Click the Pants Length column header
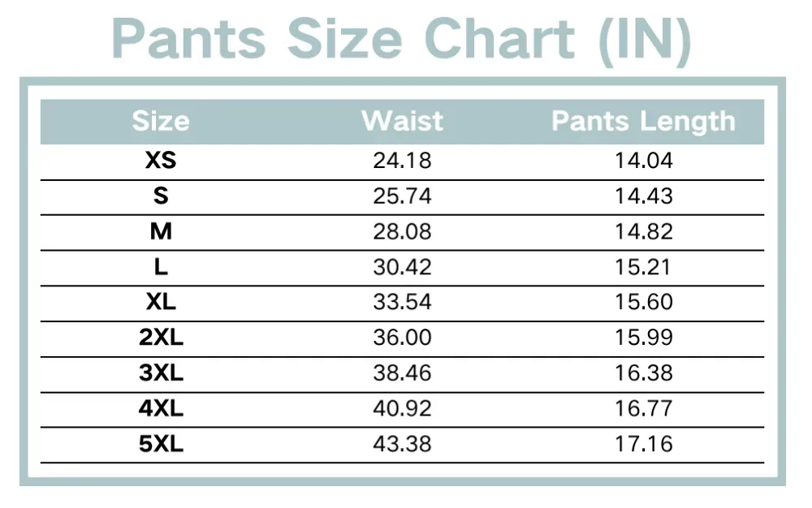This screenshot has height=508, width=812. pos(643,122)
